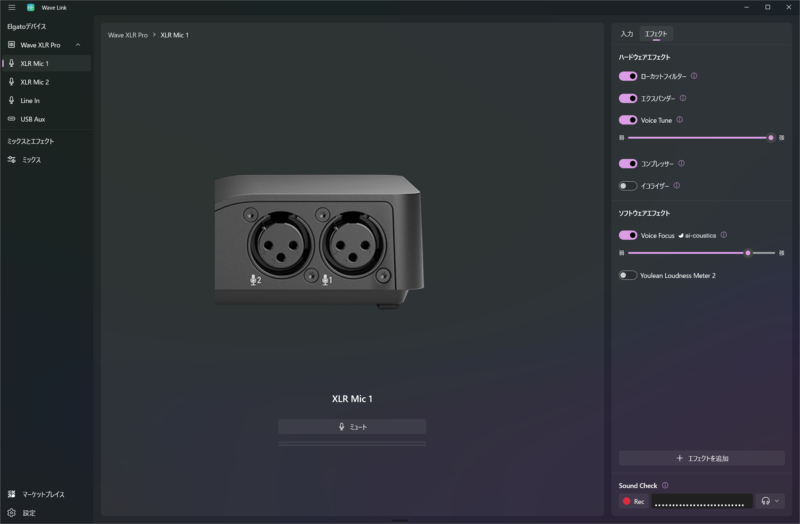Toggle エクスパンダー switch off
The width and height of the screenshot is (800, 524).
pyautogui.click(x=628, y=98)
